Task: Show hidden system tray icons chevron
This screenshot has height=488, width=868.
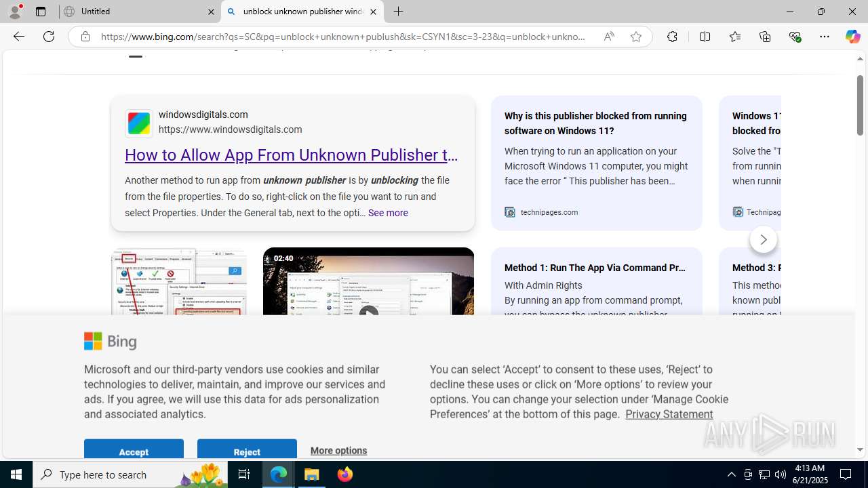Action: [x=731, y=474]
